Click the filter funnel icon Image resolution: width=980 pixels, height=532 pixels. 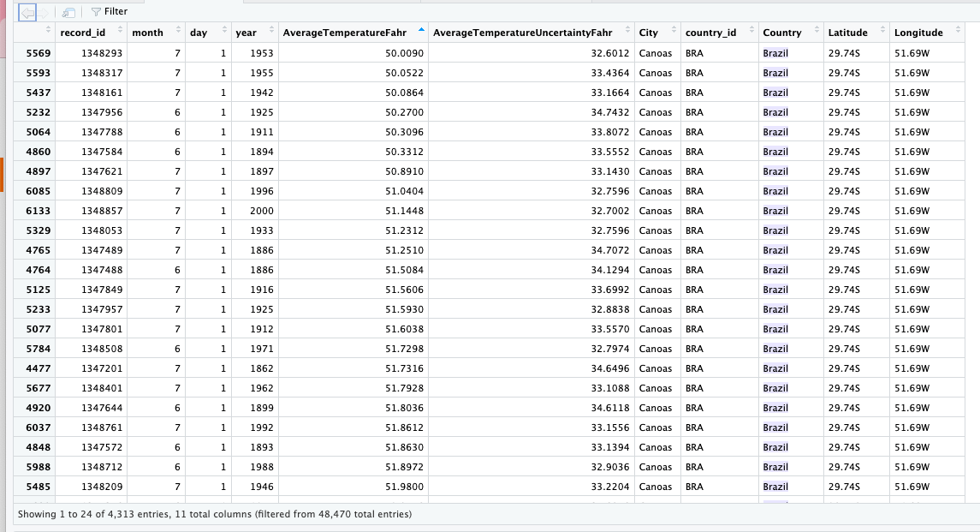96,11
